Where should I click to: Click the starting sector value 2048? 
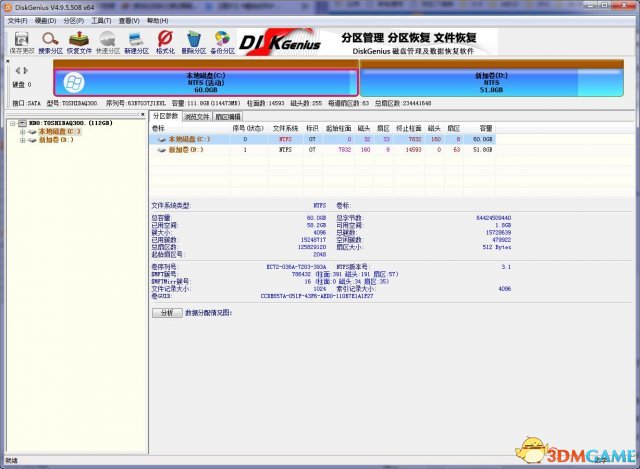point(320,255)
